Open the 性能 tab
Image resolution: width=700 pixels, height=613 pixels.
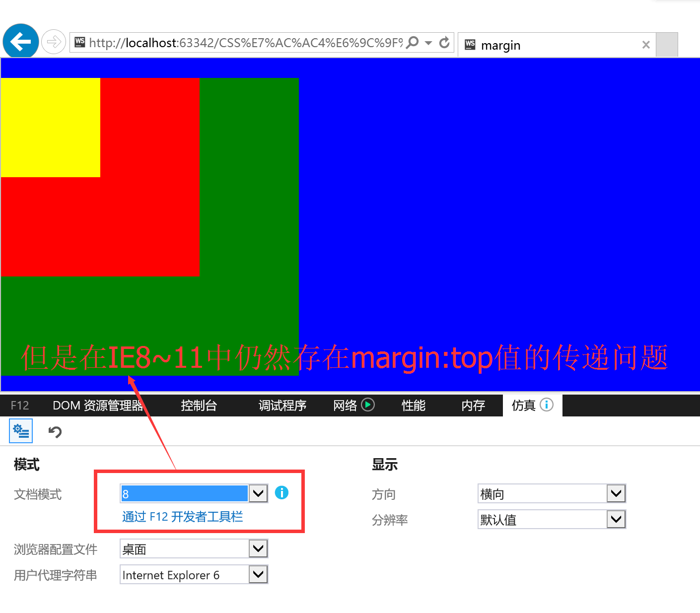[414, 406]
